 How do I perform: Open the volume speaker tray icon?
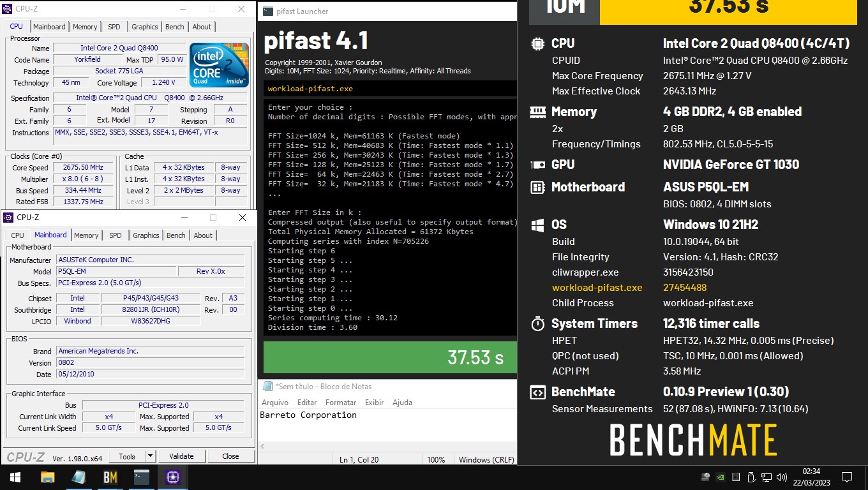pyautogui.click(x=781, y=477)
